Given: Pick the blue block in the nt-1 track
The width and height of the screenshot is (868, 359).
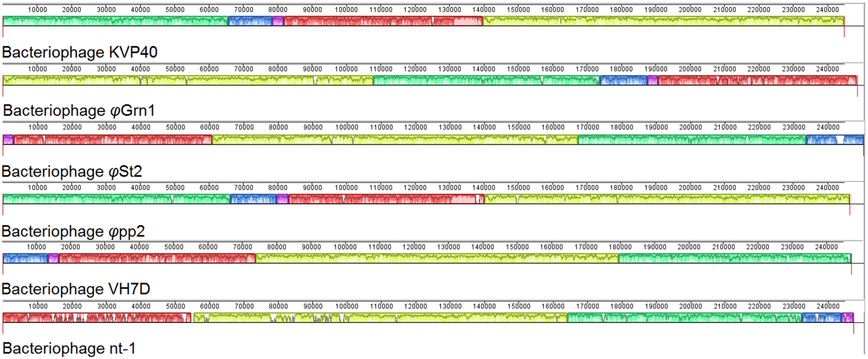Looking at the screenshot, I should [821, 318].
